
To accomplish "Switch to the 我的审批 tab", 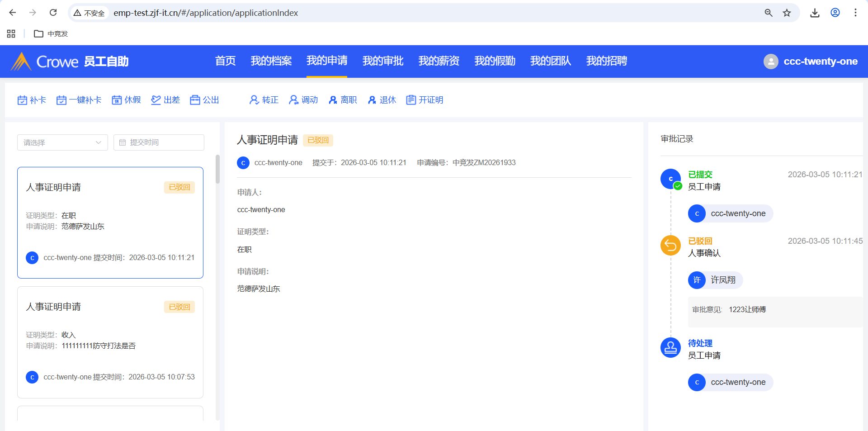I will [x=383, y=61].
